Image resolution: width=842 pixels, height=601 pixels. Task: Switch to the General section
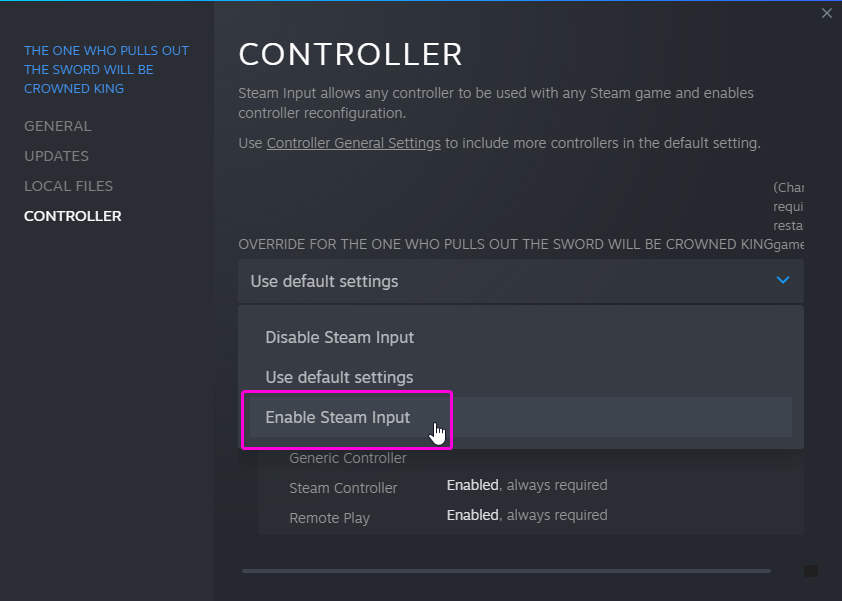pos(58,126)
